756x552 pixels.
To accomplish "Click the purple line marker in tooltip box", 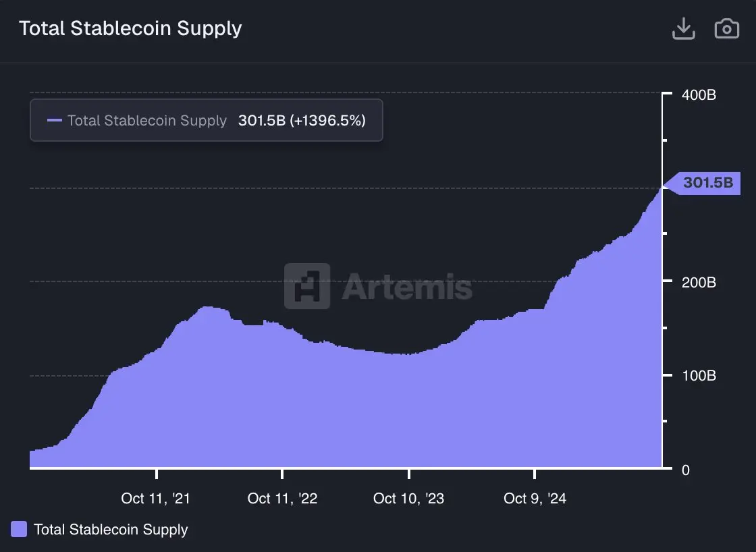I will (55, 121).
